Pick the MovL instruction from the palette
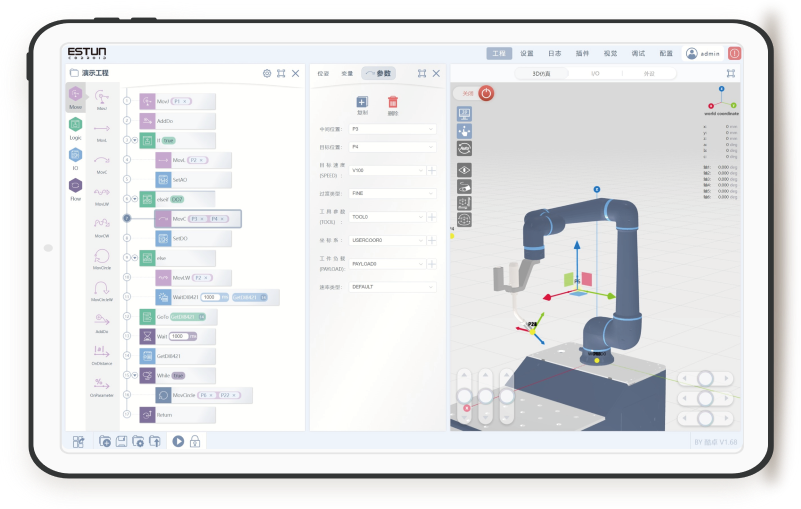The image size is (801, 509). [102, 132]
